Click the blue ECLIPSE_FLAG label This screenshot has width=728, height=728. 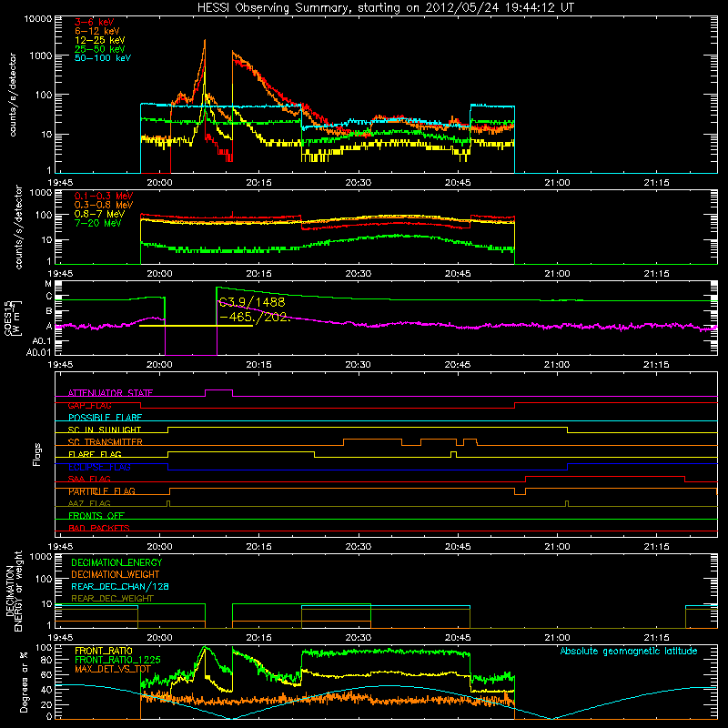coord(99,467)
